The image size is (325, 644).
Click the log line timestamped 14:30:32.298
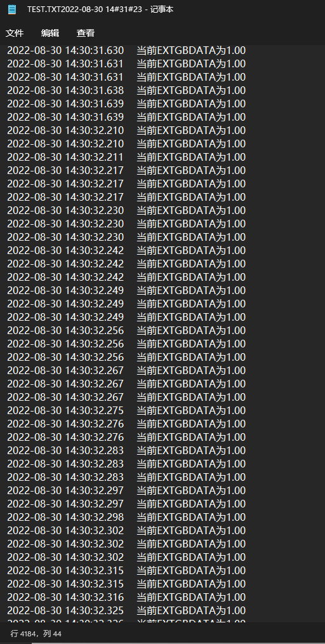(x=126, y=517)
